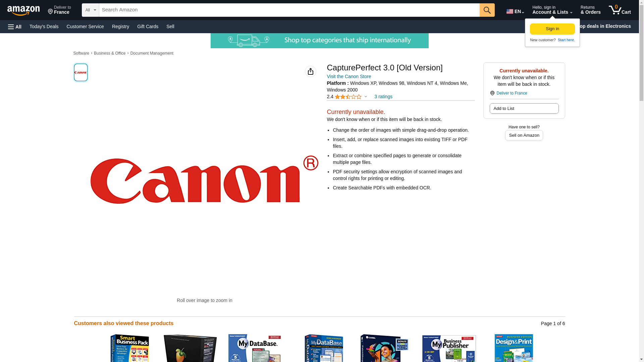Image resolution: width=644 pixels, height=362 pixels.
Task: Open Today's Deals menu item
Action: point(44,26)
